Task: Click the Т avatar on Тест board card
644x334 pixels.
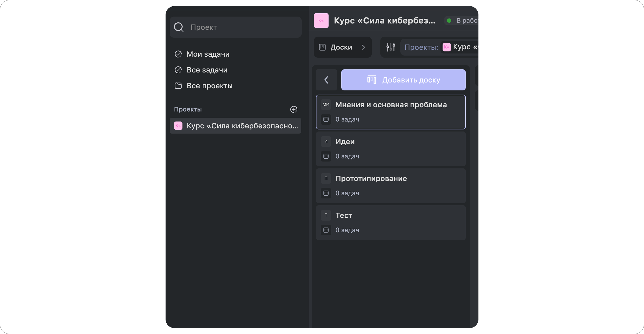Action: [326, 215]
